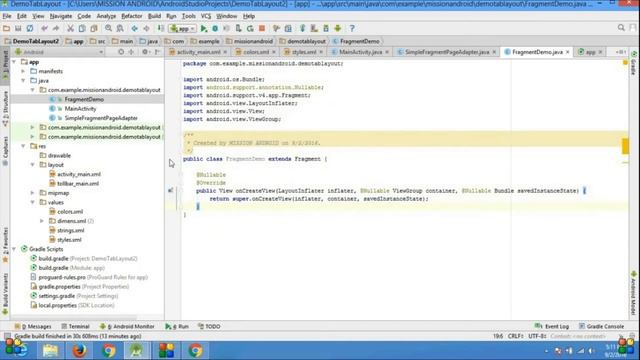Viewport: 640px width, 360px height.
Task: Click the Replace toolbar icon
Action: pos(120,28)
